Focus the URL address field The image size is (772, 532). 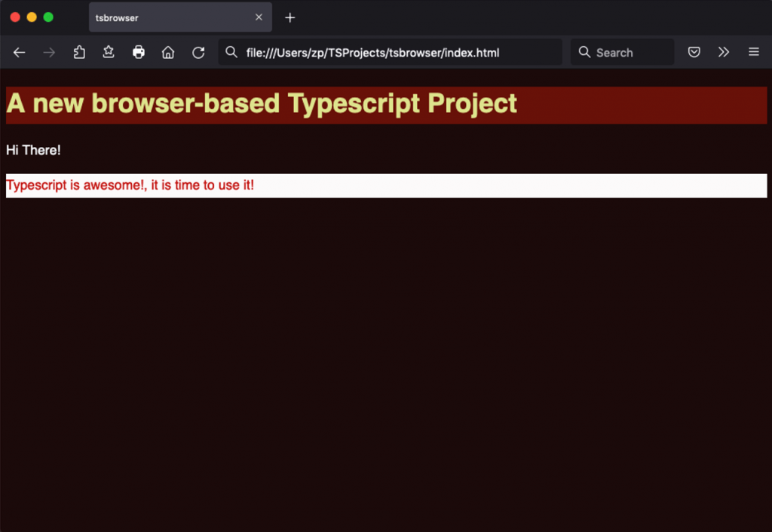click(390, 52)
